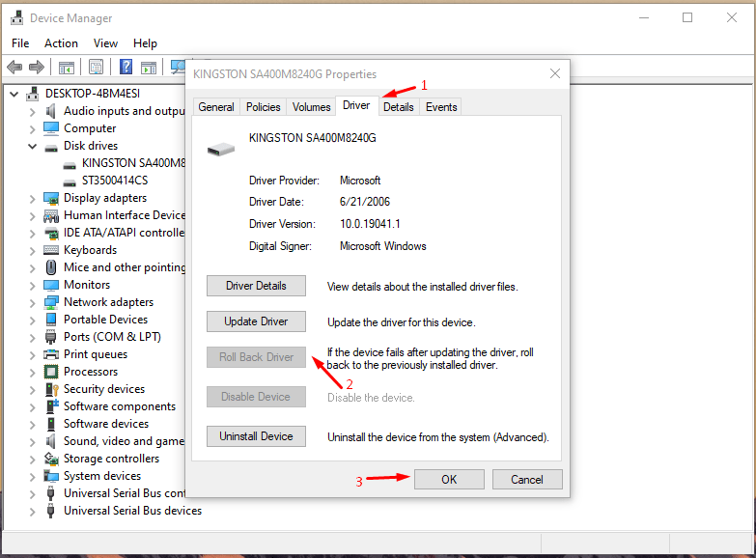Screen dimensions: 756x558
Task: Click the Processors chip icon
Action: coord(51,372)
